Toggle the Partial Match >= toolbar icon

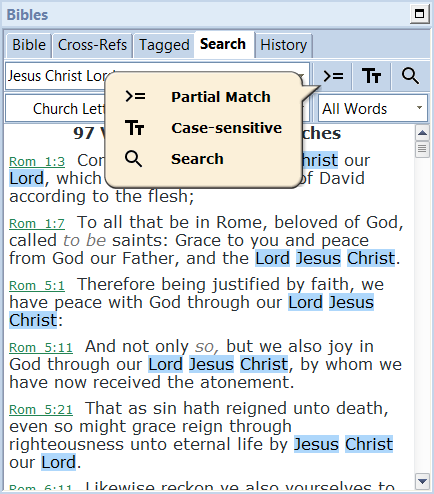pyautogui.click(x=333, y=76)
